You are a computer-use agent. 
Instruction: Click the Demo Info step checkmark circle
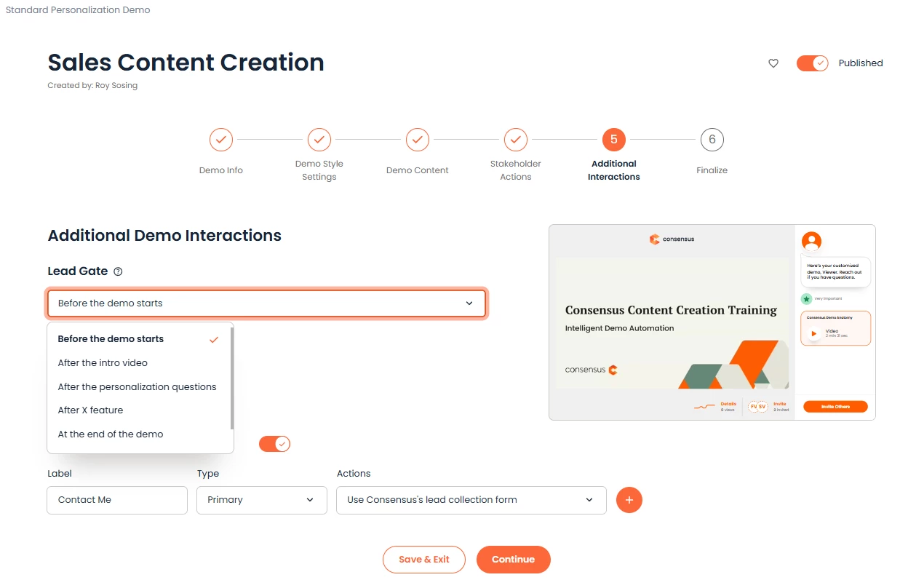coord(221,139)
